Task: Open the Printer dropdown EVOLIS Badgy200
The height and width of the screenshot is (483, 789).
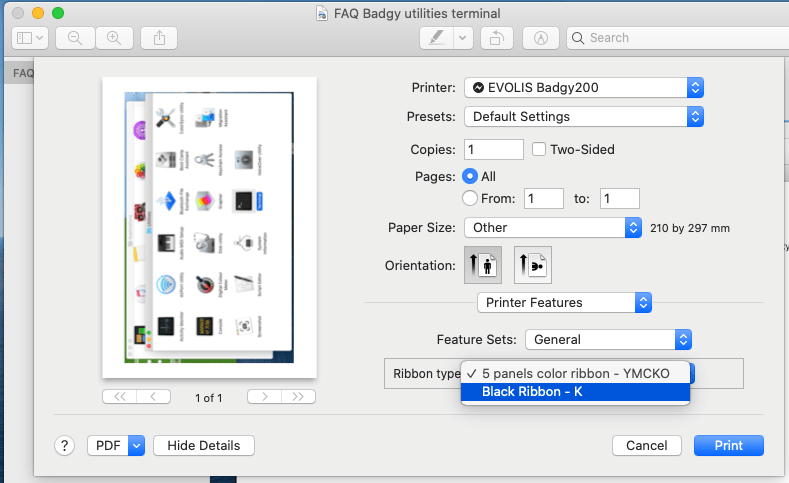Action: tap(584, 88)
